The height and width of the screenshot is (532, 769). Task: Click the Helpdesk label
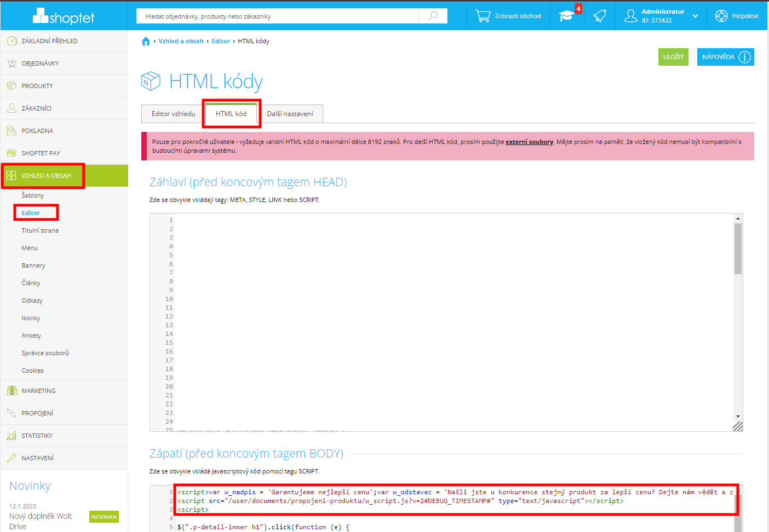pos(745,16)
